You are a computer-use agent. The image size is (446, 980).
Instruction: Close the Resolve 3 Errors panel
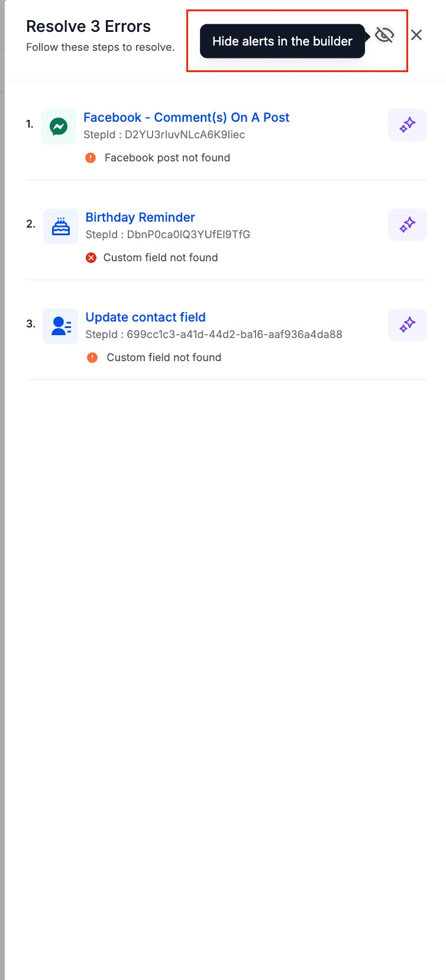[416, 35]
